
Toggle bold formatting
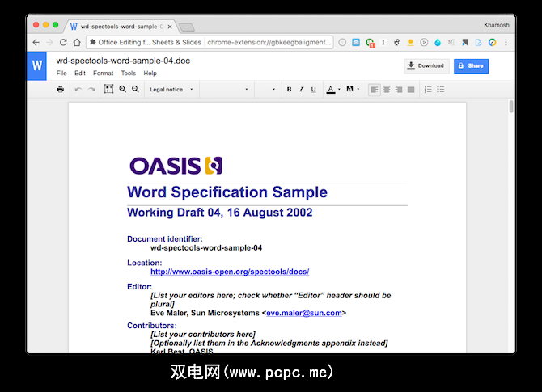click(289, 90)
